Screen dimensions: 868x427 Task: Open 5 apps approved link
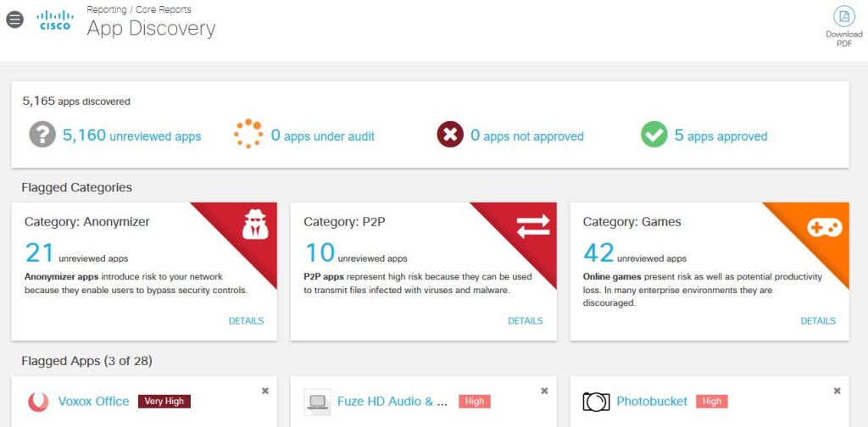pos(721,136)
